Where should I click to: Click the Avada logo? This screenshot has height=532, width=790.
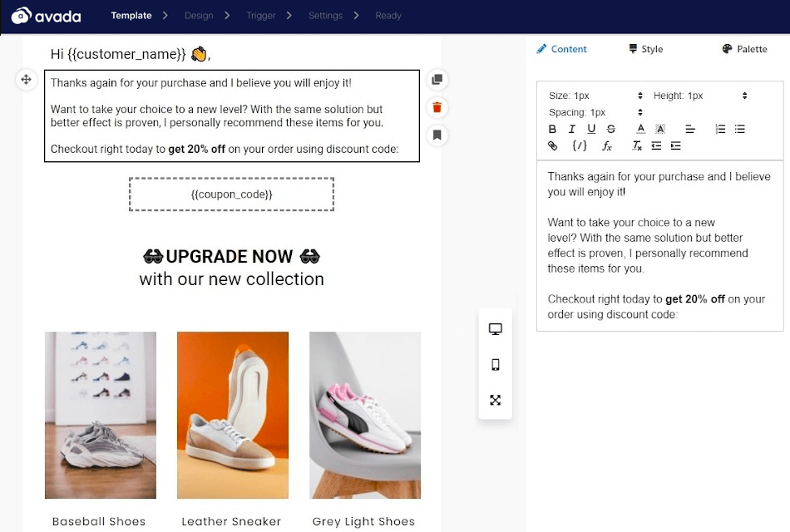pos(47,16)
